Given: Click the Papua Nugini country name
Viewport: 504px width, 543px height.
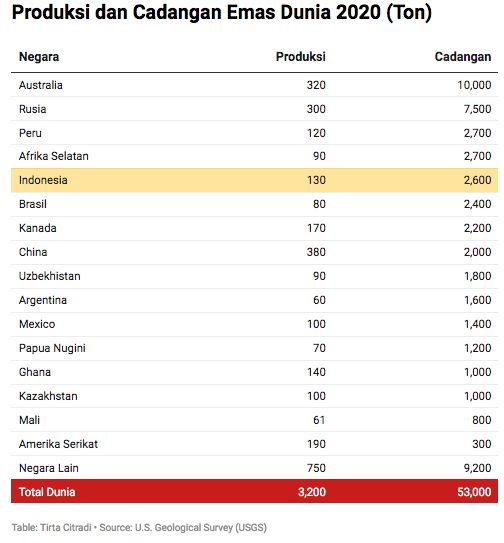Looking at the screenshot, I should 52,348.
